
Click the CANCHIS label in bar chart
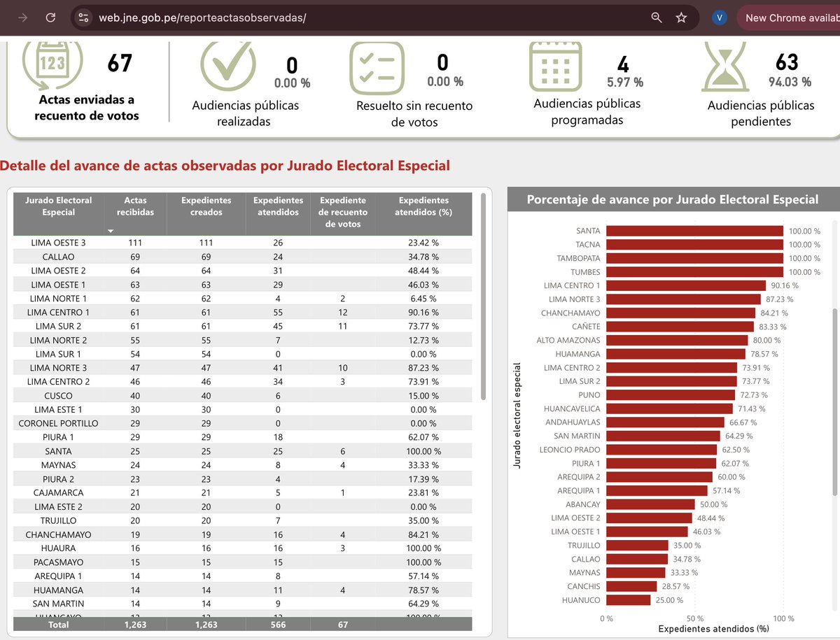584,586
